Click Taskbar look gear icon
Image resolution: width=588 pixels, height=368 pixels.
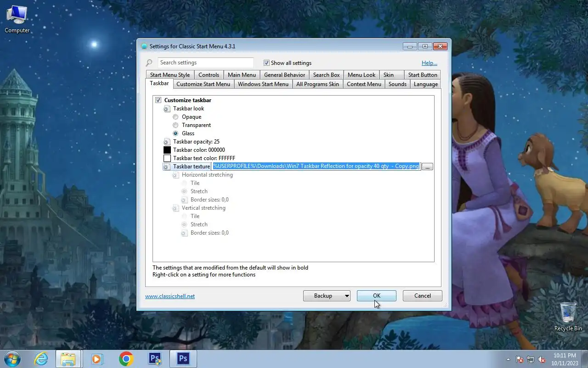[167, 109]
